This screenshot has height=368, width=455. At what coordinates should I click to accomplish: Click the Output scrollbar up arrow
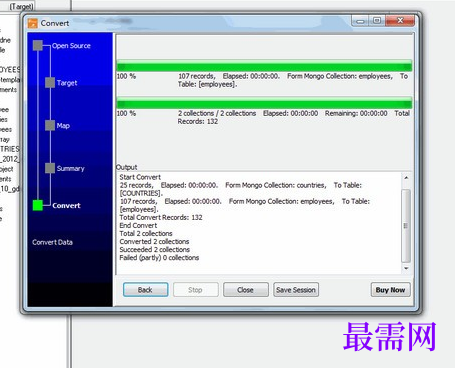pos(406,178)
